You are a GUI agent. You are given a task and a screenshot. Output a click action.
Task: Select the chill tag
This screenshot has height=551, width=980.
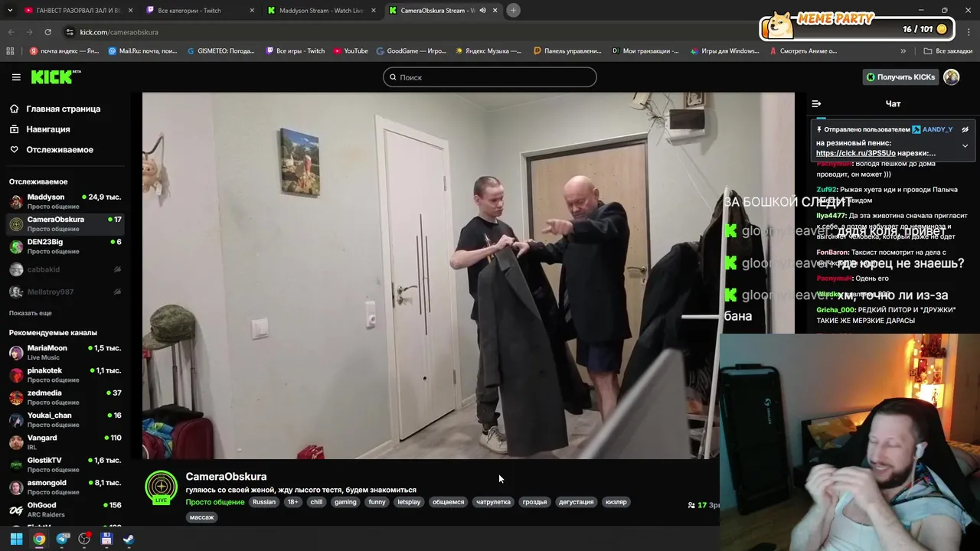click(x=316, y=502)
